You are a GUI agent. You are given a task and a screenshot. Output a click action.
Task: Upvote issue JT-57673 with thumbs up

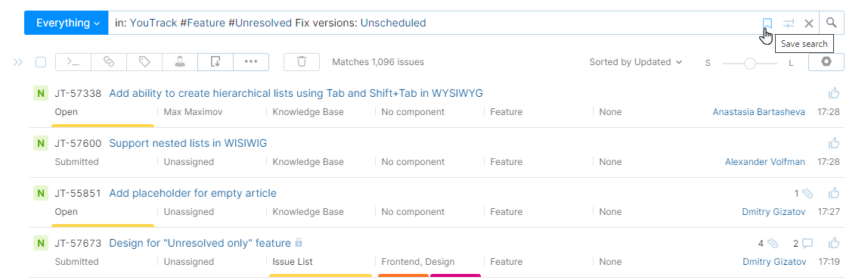tap(834, 243)
